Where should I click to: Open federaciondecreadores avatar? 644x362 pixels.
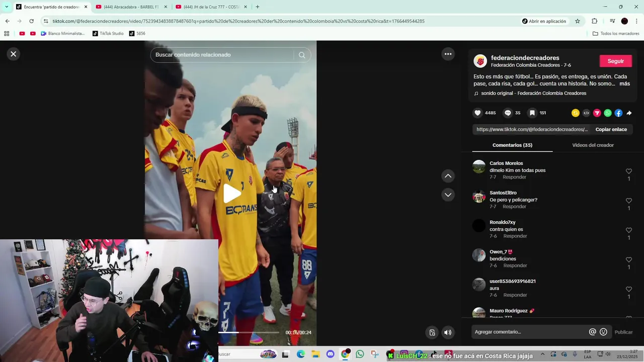pyautogui.click(x=480, y=61)
